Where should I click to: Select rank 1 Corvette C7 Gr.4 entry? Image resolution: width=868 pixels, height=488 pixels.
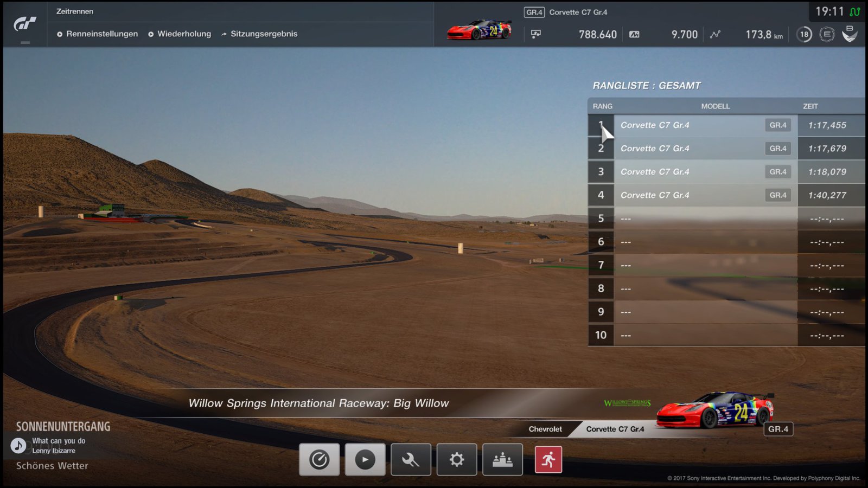(x=726, y=125)
